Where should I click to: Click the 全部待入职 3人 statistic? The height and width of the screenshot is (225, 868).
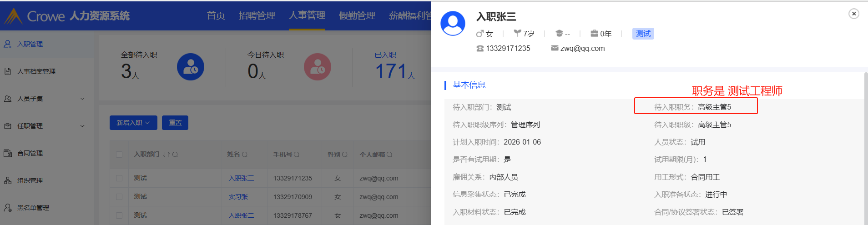(x=139, y=66)
